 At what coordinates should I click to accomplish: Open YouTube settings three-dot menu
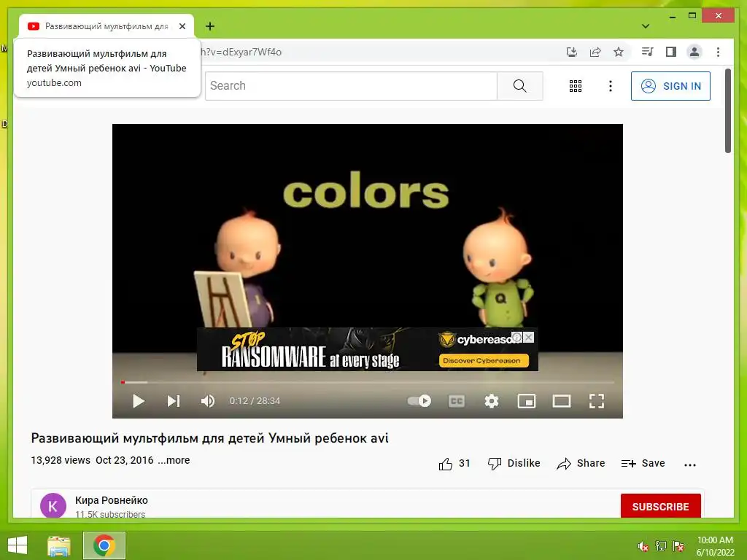(x=611, y=86)
